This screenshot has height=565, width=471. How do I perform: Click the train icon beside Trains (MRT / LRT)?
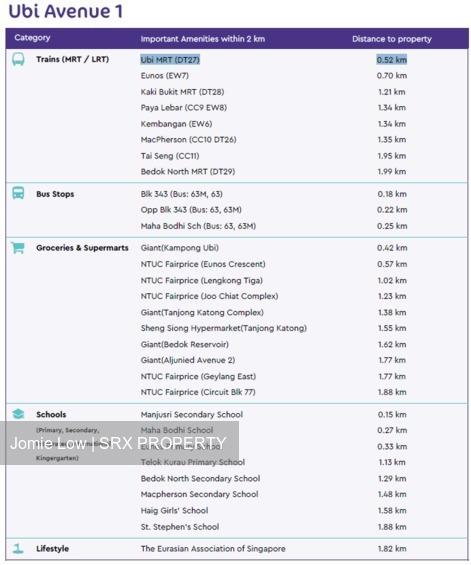point(18,59)
